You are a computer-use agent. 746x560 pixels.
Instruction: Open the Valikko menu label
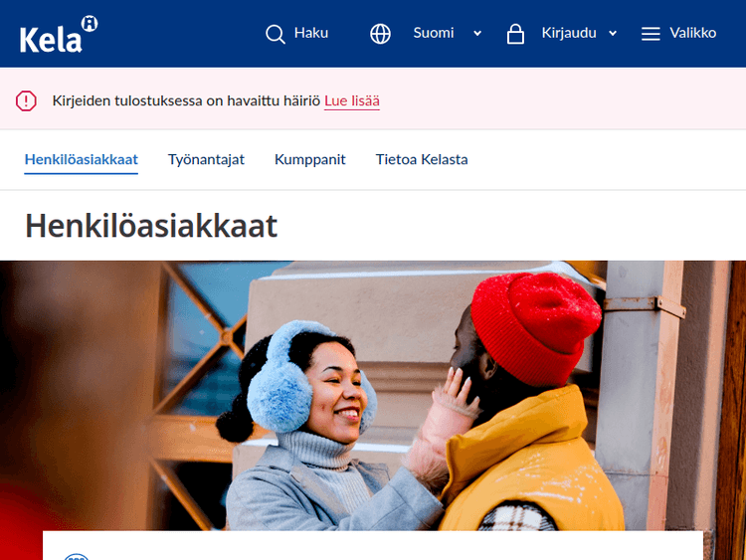point(692,33)
